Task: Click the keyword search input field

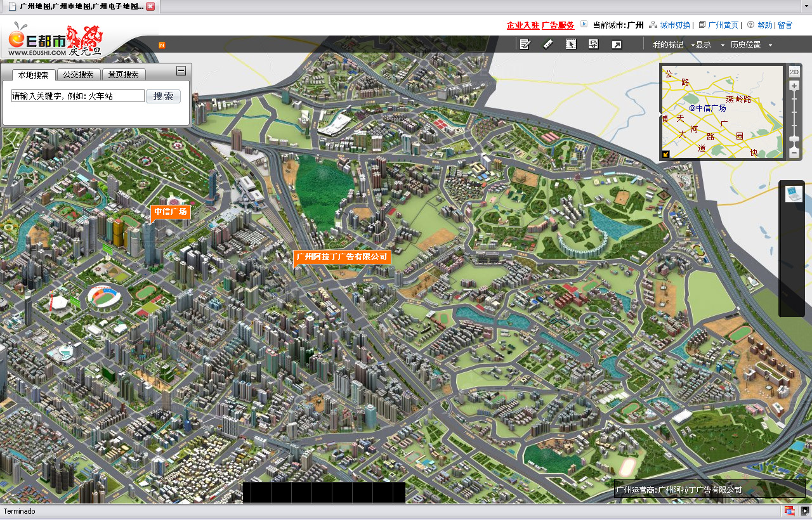Action: pyautogui.click(x=78, y=96)
